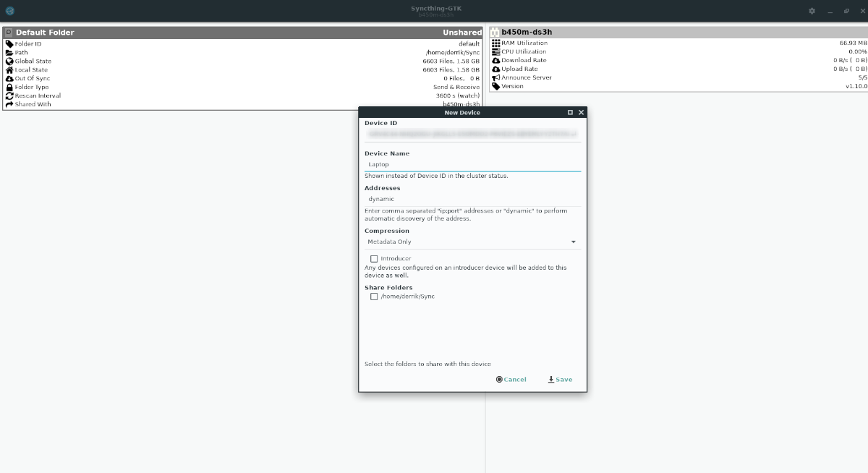The width and height of the screenshot is (868, 473).
Task: Click the blurred Device ID field
Action: pyautogui.click(x=472, y=135)
